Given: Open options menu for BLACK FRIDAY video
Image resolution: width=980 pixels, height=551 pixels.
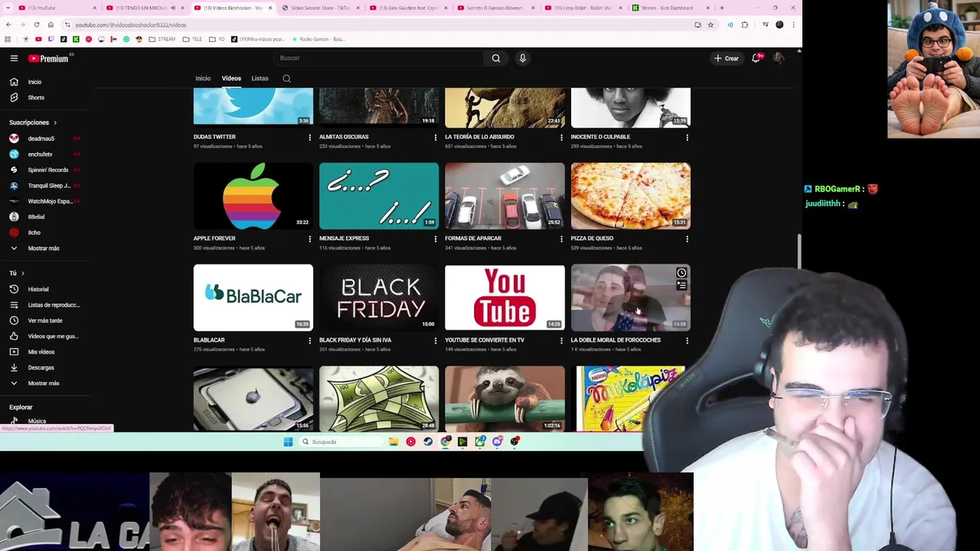Looking at the screenshot, I should [x=435, y=341].
